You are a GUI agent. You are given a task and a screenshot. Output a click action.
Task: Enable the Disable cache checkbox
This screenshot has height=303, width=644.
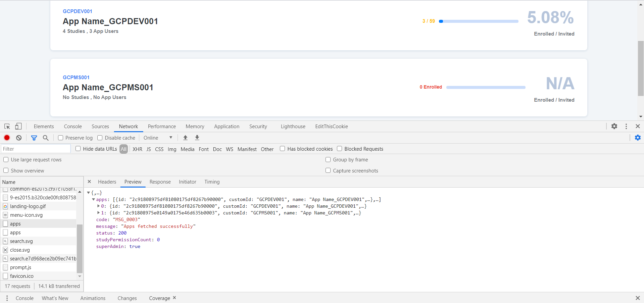coord(100,138)
